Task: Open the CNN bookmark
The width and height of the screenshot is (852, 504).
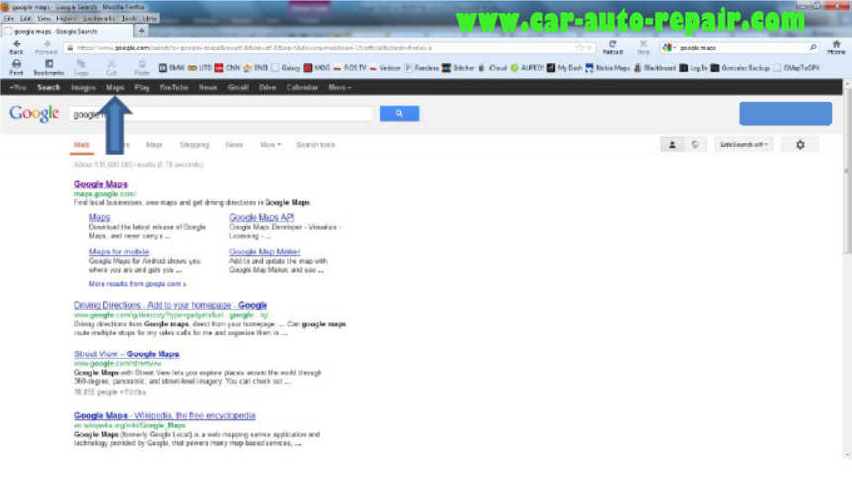Action: pos(227,68)
